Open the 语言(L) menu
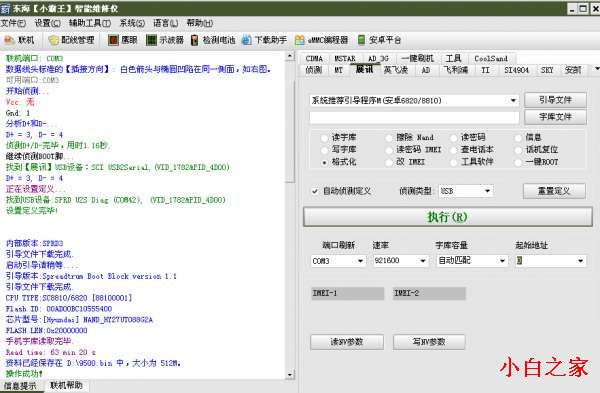Screen dimensions: 600x393 (x=166, y=23)
